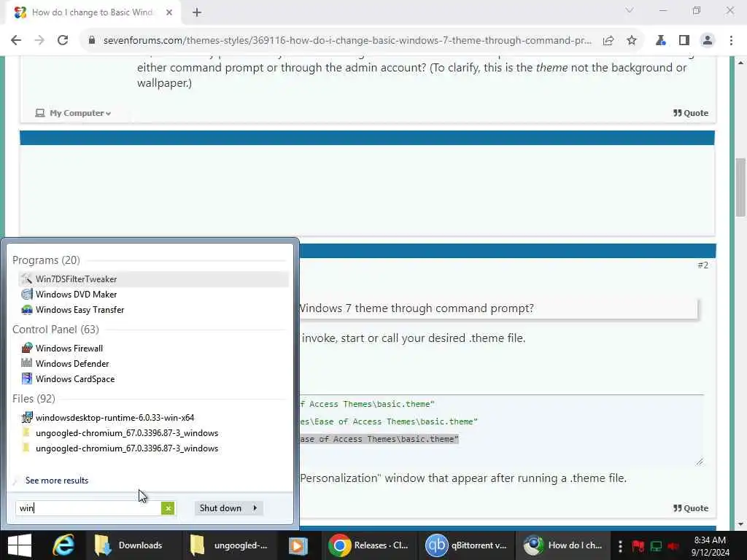Click the browser forward arrow
The width and height of the screenshot is (747, 560).
(39, 41)
